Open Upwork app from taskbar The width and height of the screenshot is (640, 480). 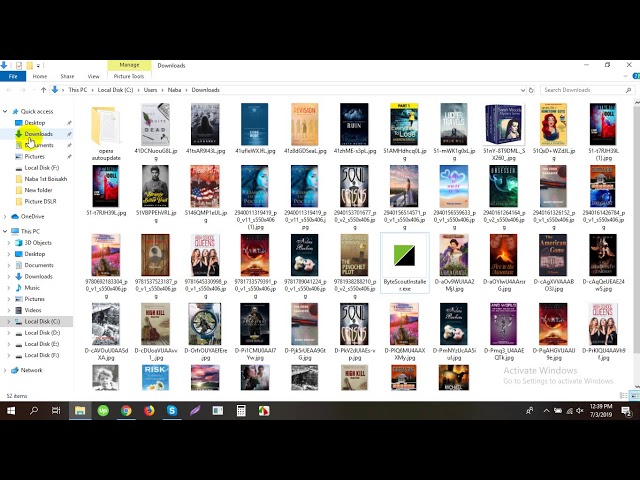tap(103, 411)
